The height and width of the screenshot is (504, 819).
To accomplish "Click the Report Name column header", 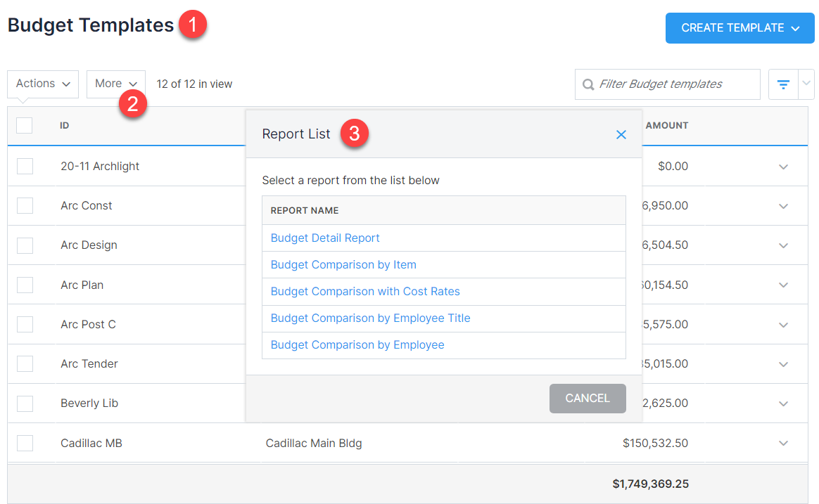I will (x=303, y=209).
